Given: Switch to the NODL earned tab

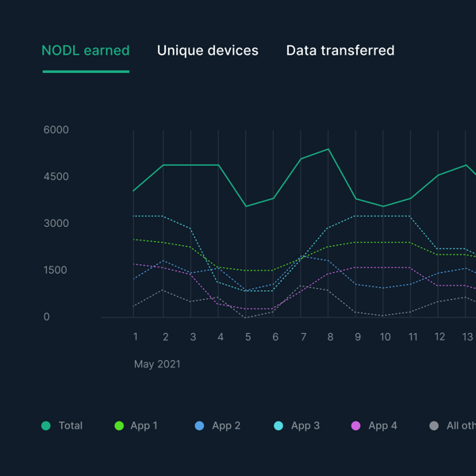Looking at the screenshot, I should click(86, 51).
